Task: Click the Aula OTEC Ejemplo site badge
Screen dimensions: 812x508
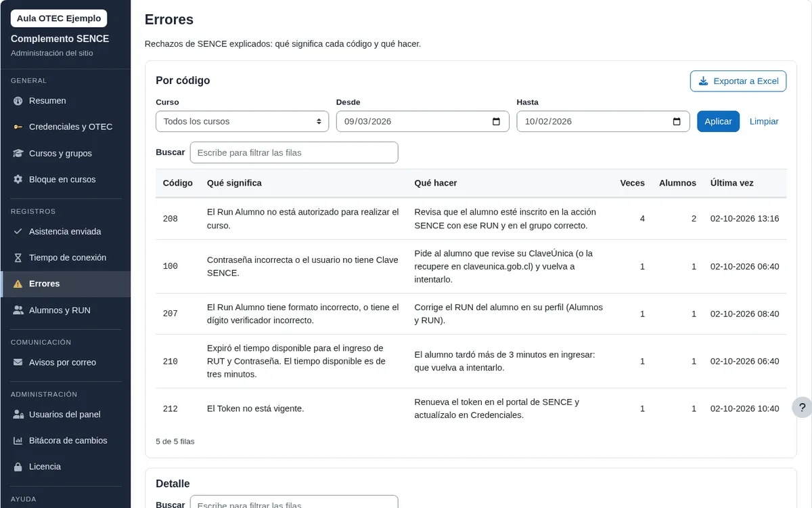Action: point(59,18)
